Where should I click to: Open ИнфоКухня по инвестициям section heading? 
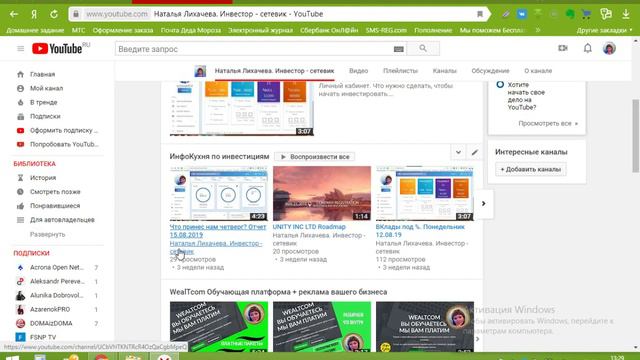pyautogui.click(x=219, y=156)
